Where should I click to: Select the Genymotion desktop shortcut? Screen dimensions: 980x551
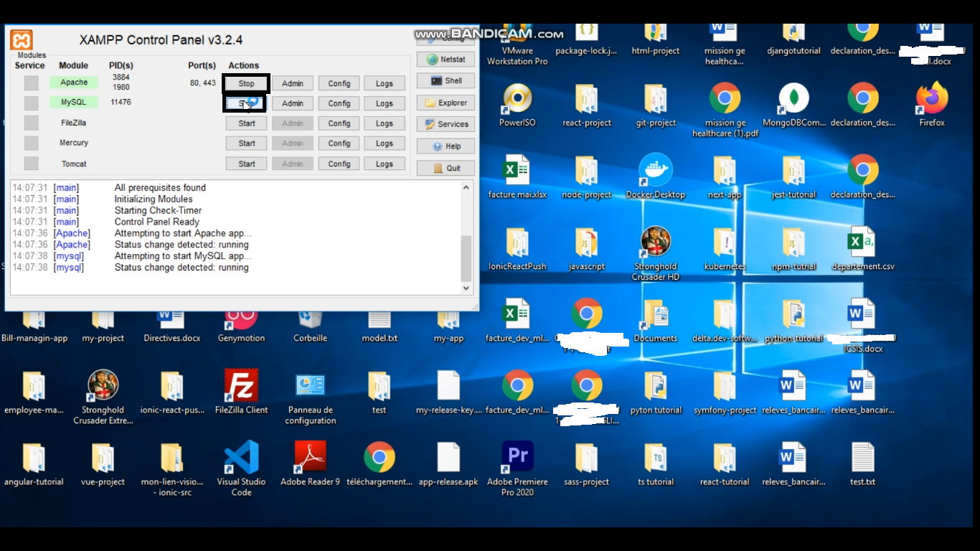click(x=241, y=326)
